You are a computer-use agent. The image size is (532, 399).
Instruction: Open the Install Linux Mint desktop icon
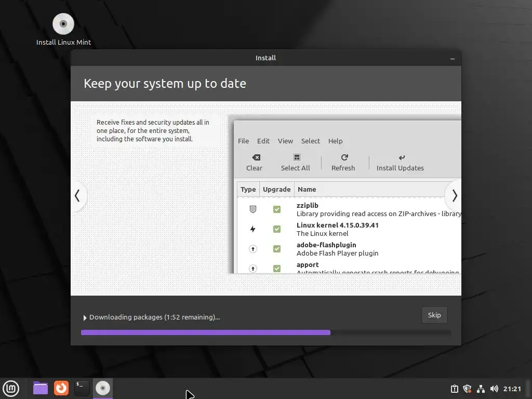click(63, 30)
